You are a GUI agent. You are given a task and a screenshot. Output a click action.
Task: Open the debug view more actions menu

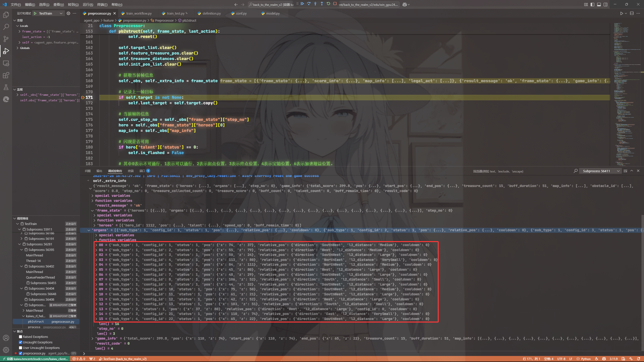point(74,13)
